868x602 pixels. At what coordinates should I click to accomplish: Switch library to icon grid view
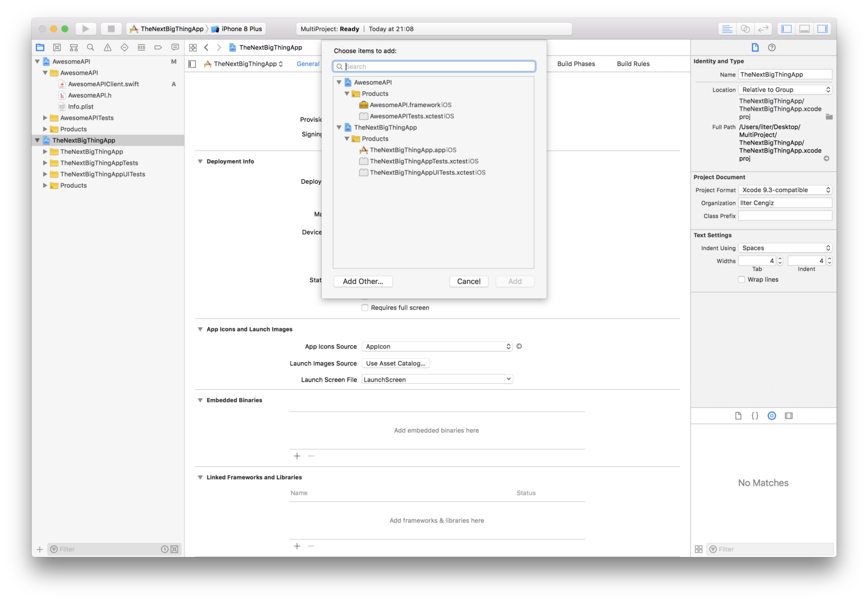[698, 549]
